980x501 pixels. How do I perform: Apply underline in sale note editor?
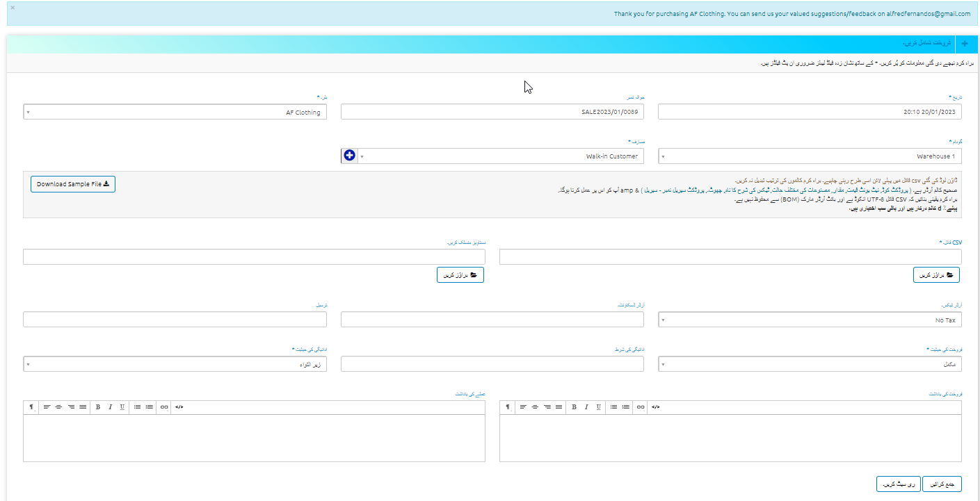point(599,407)
